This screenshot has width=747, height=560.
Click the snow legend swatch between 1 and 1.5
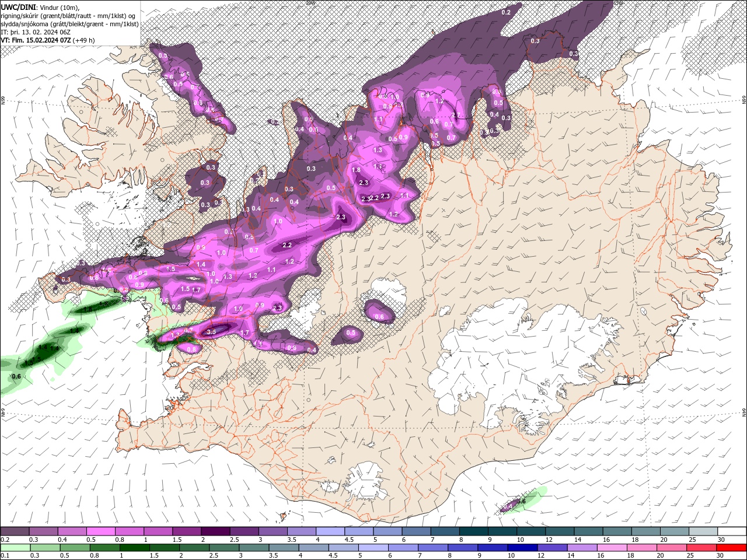(x=158, y=531)
